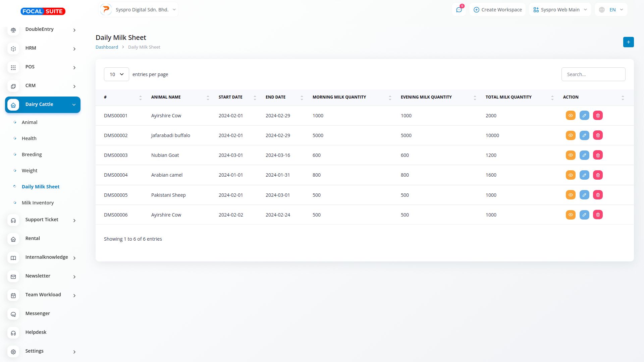644x362 pixels.
Task: Show details of the Nubian Goat entry
Action: point(570,155)
